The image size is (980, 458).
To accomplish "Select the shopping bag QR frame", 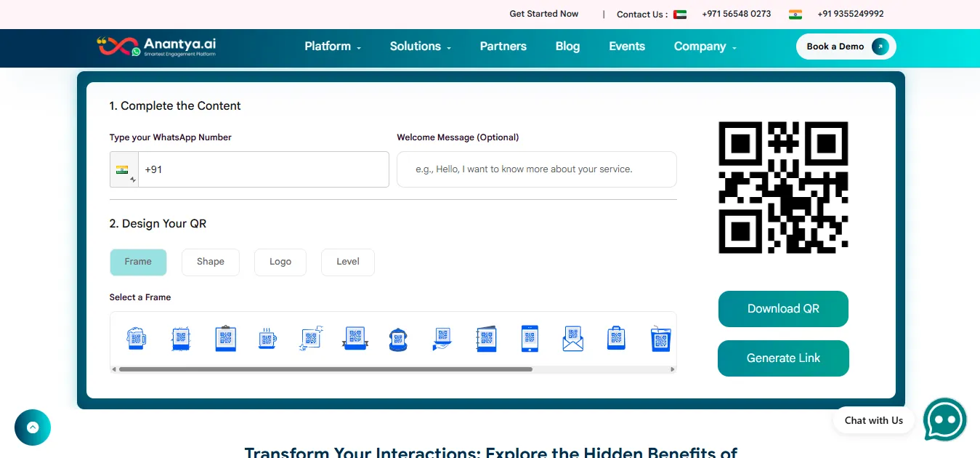I will click(x=616, y=339).
